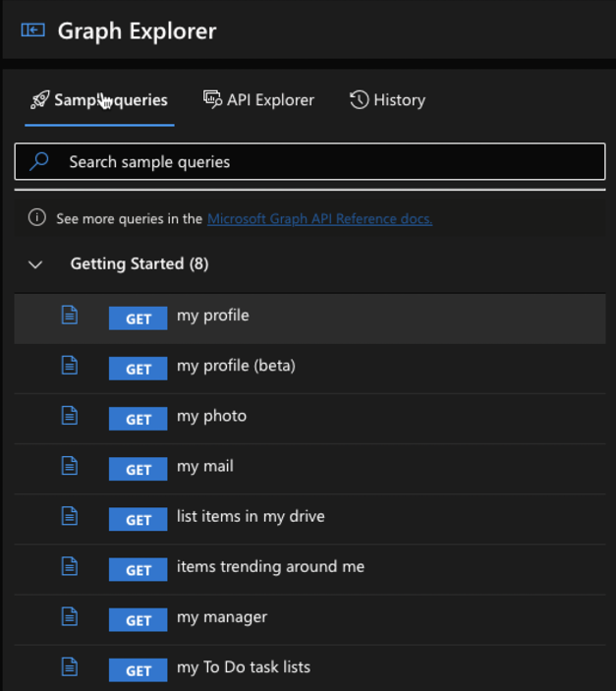Select the list items in my drive query
Screen dimensions: 616x691
[x=309, y=519]
